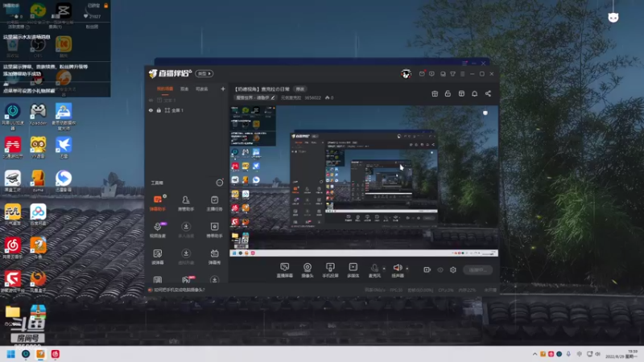Open the Xpadder desktop shortcut
The height and width of the screenshot is (362, 644).
tap(38, 113)
